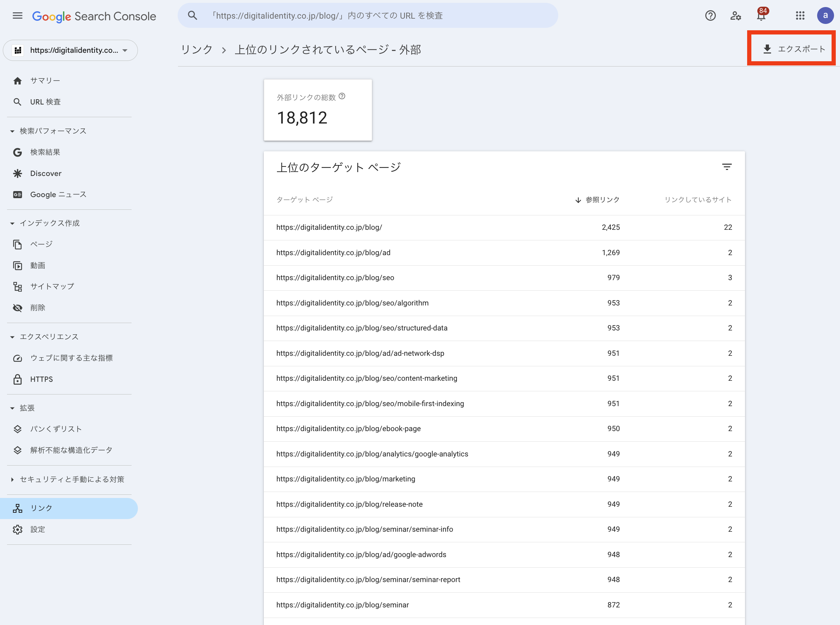Click the link network icon beside リンク

tap(17, 508)
